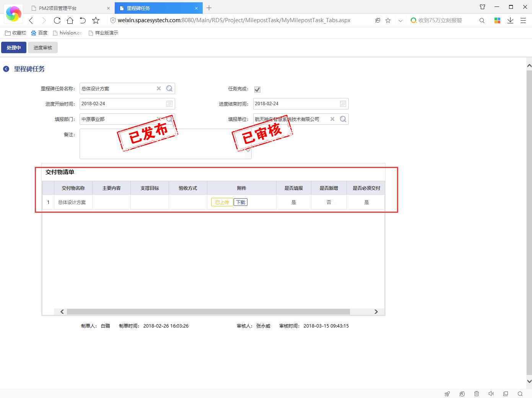Clear the 里程碑任务名称 field with X icon
The image size is (532, 398).
click(159, 88)
